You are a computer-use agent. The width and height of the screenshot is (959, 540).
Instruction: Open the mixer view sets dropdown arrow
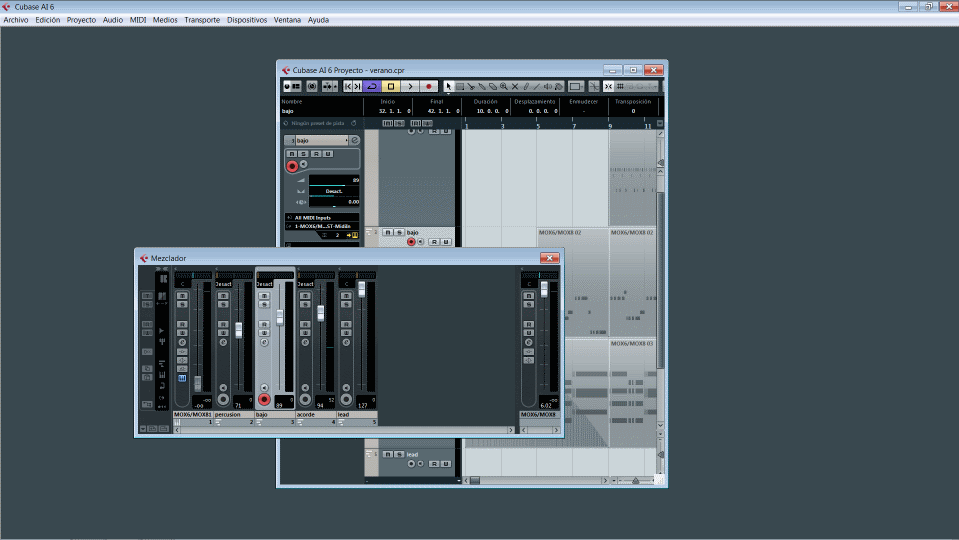(x=143, y=429)
